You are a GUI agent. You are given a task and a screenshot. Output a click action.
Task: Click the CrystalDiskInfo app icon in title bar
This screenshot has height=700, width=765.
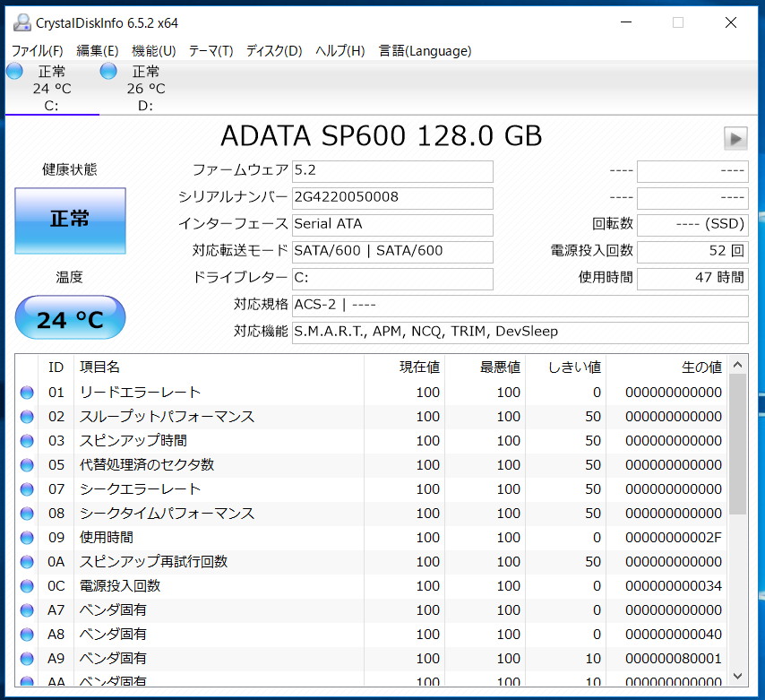click(22, 23)
